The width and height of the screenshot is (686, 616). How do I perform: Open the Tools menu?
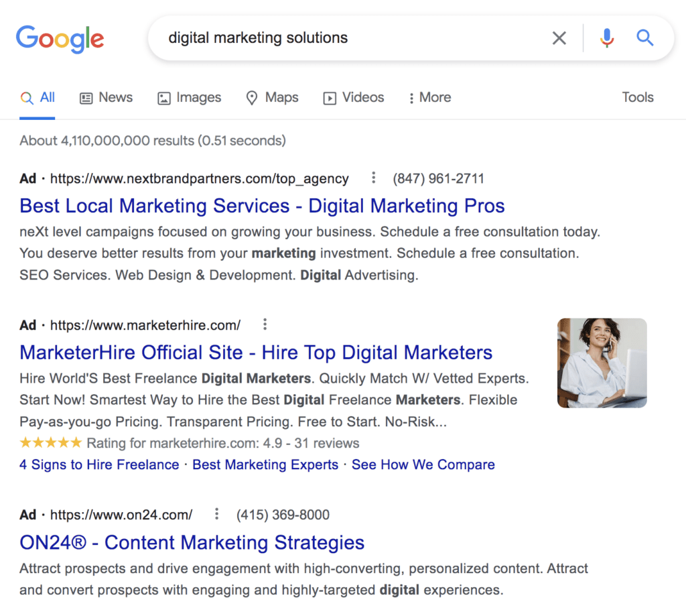tap(637, 98)
